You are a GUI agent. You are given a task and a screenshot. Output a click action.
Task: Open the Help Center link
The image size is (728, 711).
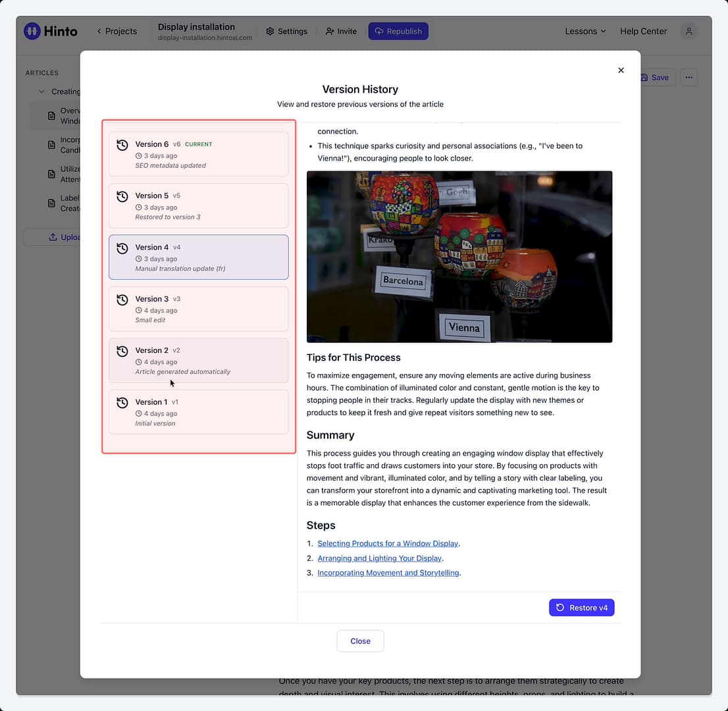[x=643, y=31]
